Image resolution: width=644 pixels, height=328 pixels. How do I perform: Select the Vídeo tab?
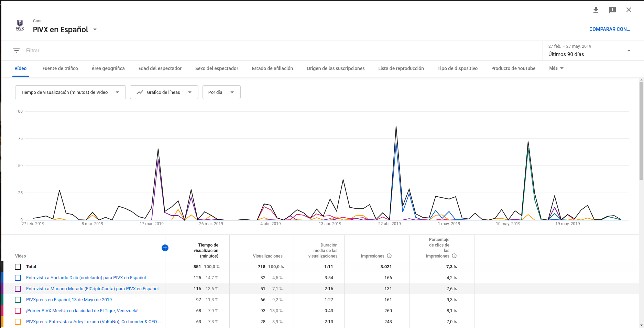[21, 68]
